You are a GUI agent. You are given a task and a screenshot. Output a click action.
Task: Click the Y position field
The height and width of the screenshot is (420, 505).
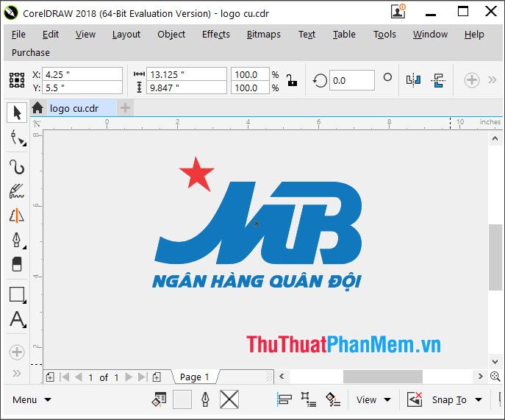pos(82,88)
